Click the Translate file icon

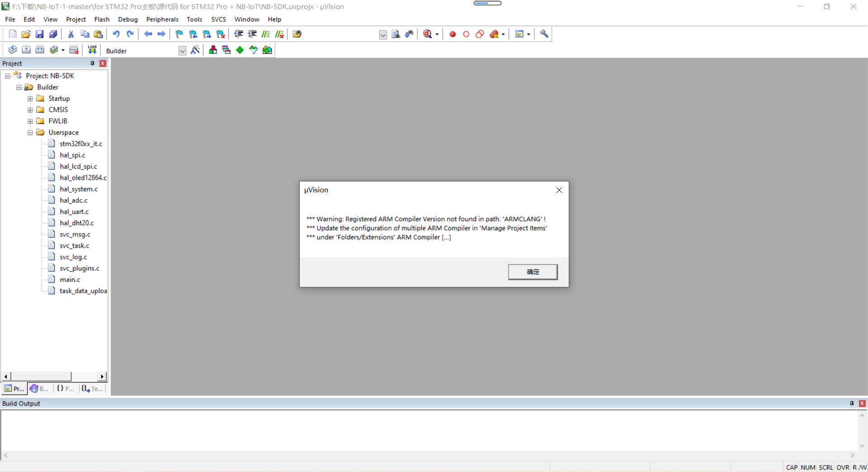(13, 50)
